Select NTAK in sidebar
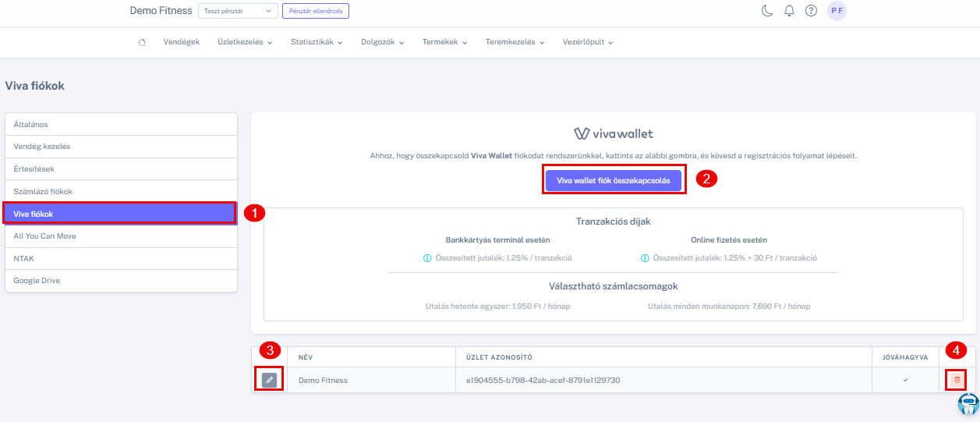 121,258
